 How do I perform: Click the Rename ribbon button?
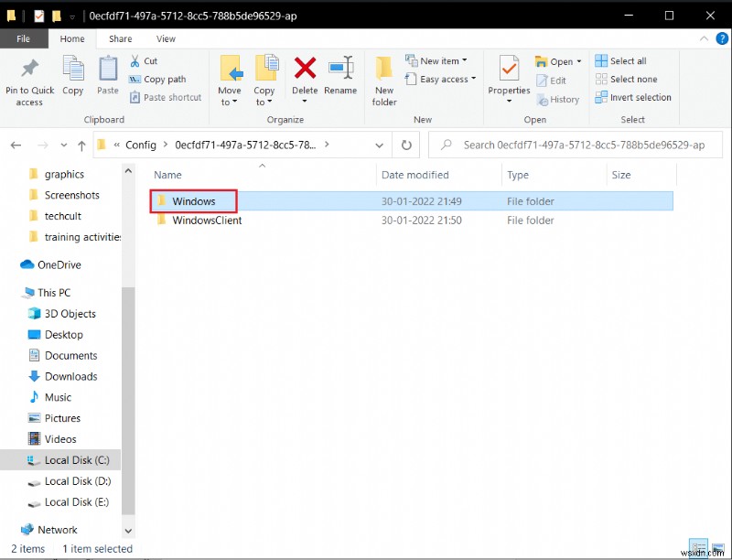click(340, 75)
